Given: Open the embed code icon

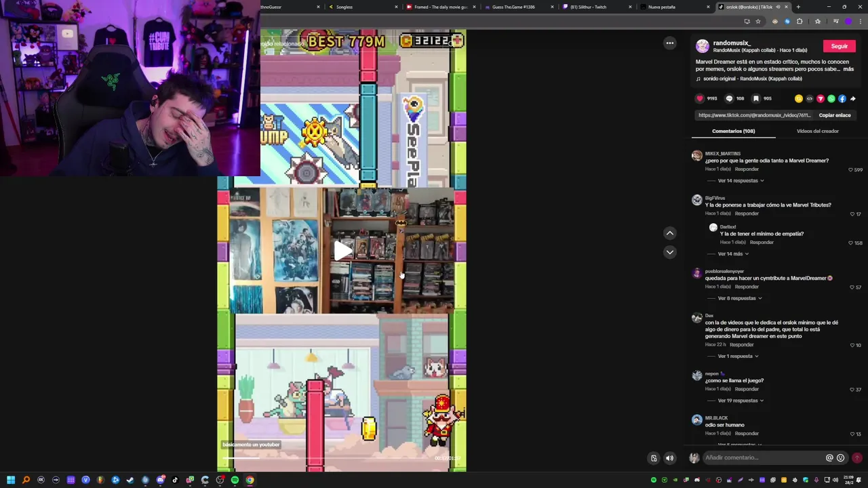Looking at the screenshot, I should click(809, 98).
